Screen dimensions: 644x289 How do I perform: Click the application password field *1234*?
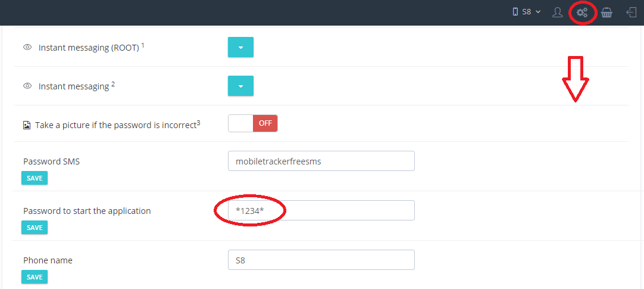coord(321,210)
